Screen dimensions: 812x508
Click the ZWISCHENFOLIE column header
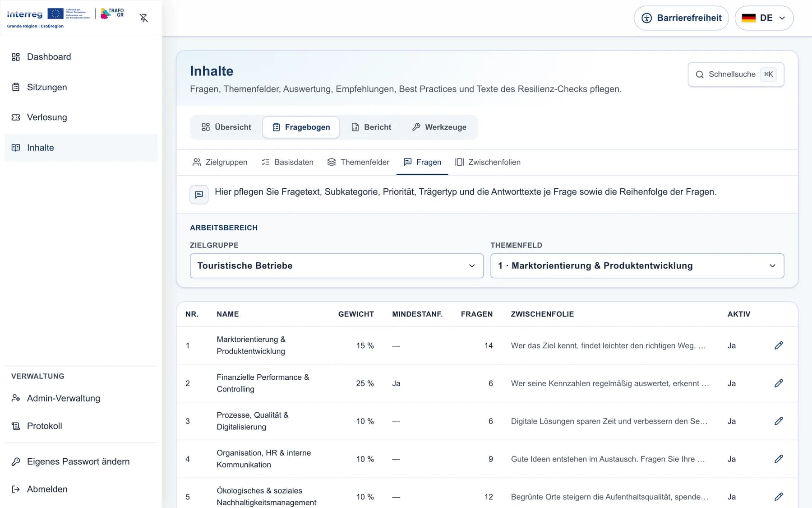click(x=542, y=314)
